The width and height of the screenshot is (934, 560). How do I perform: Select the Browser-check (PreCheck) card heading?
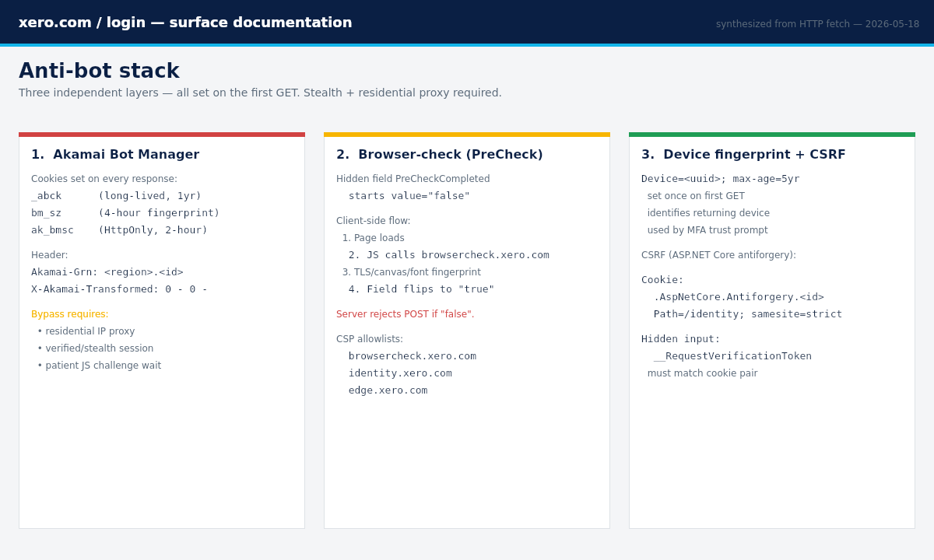click(x=440, y=155)
